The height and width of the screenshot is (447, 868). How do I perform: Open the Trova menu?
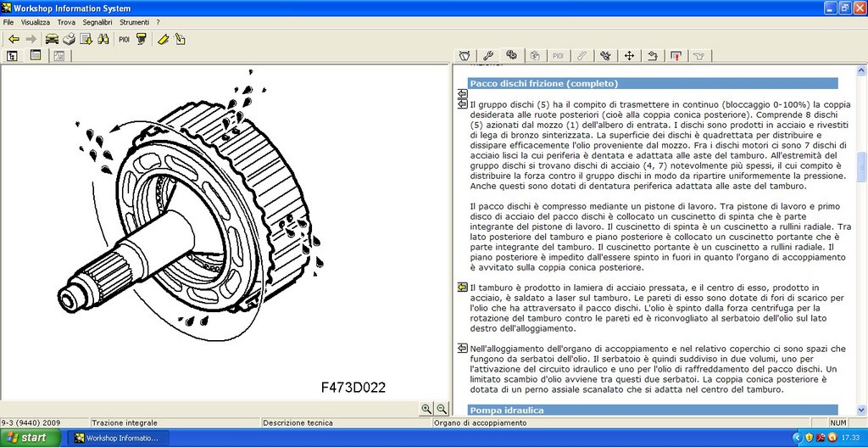[66, 23]
